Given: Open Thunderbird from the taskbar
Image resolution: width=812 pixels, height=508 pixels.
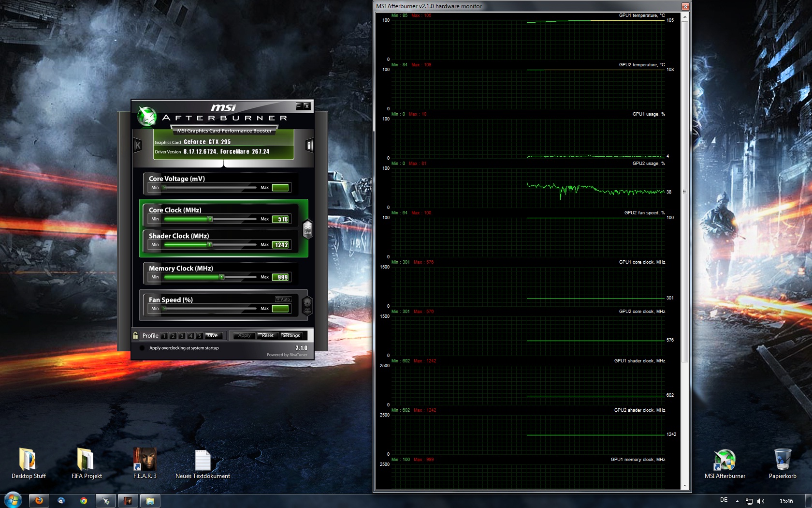Looking at the screenshot, I should coord(61,501).
